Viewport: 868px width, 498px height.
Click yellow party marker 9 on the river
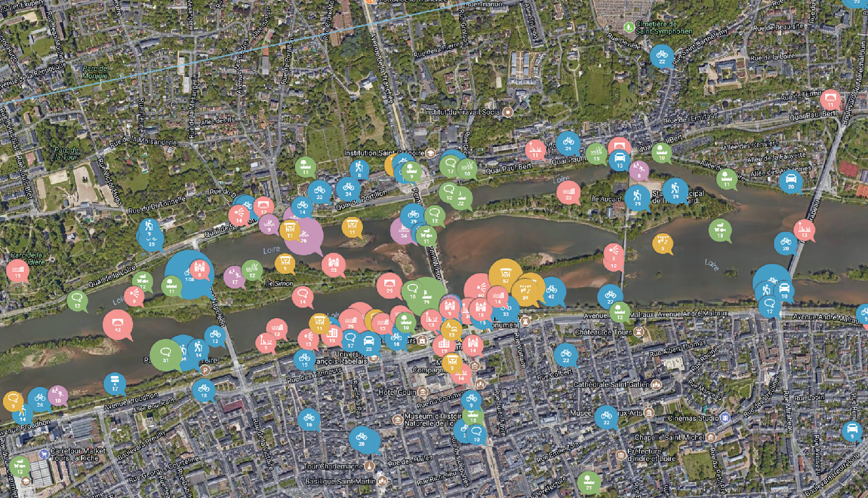click(x=663, y=243)
